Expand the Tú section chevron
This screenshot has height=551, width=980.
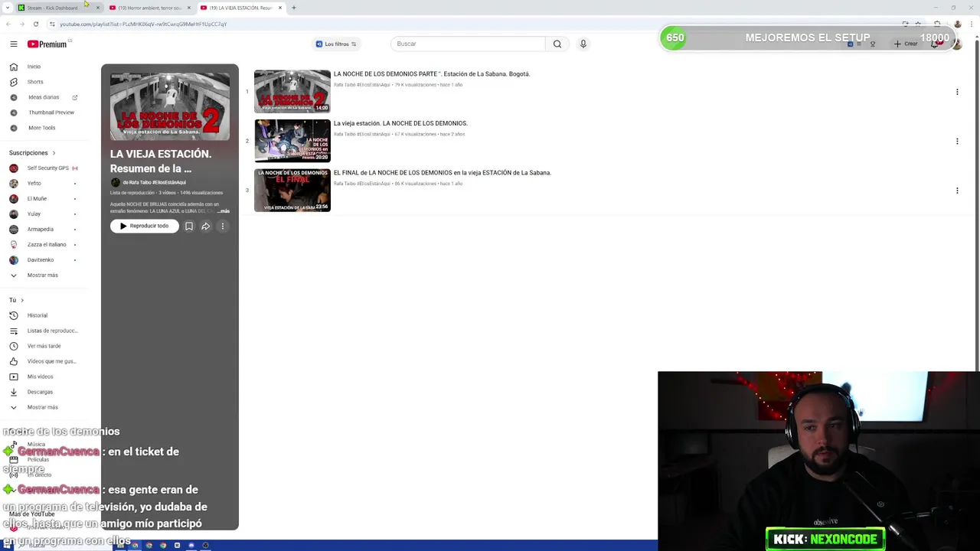click(22, 300)
